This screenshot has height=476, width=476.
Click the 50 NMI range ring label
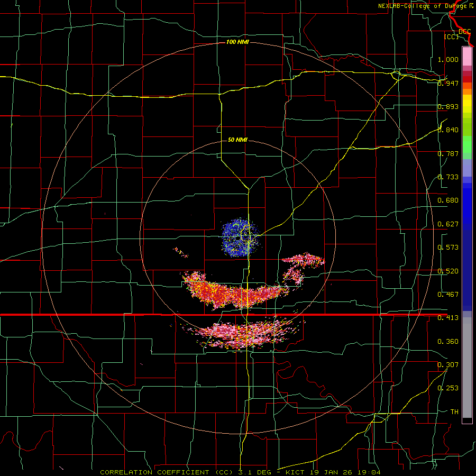point(237,140)
